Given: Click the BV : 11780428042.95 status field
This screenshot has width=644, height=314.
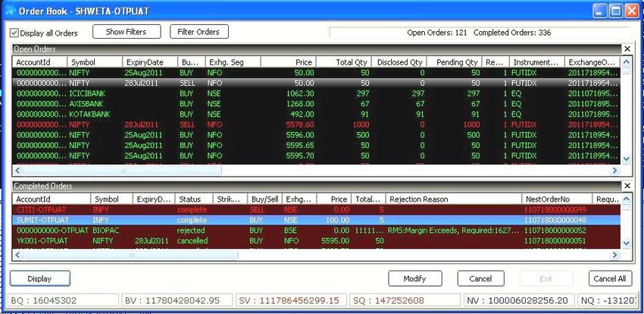Looking at the screenshot, I should pos(177,300).
